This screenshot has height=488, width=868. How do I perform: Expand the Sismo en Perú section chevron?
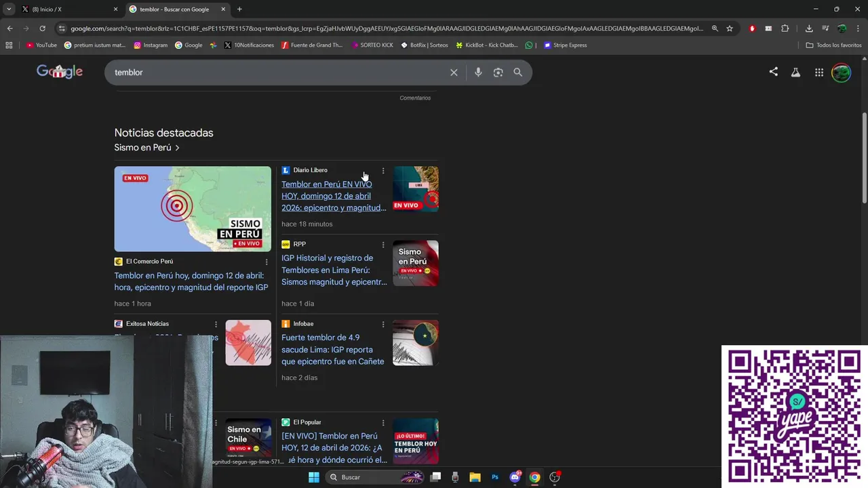tap(178, 148)
